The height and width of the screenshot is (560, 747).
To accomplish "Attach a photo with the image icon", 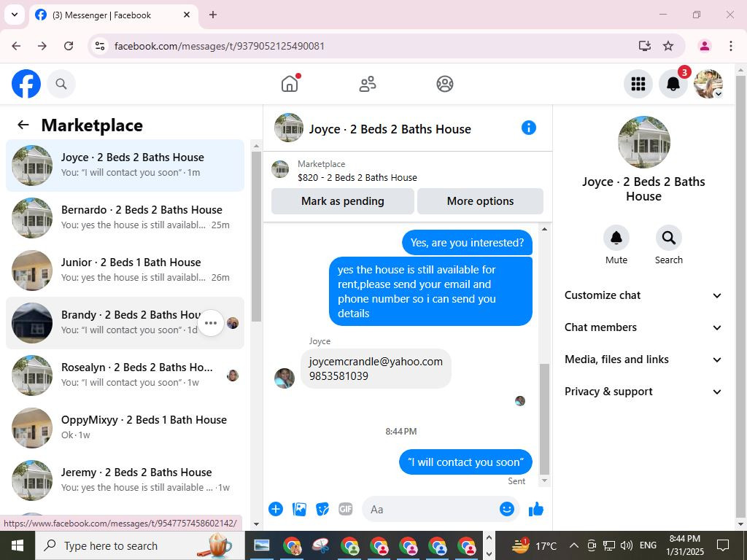I will [299, 509].
